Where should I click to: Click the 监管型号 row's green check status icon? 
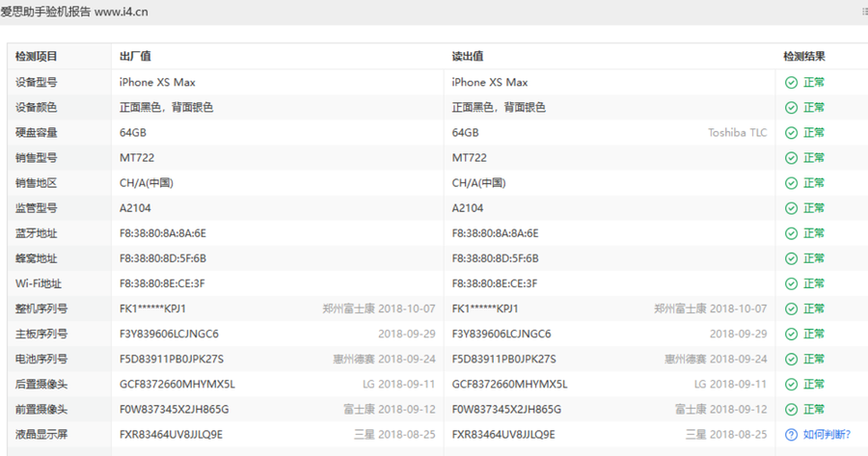coord(791,208)
